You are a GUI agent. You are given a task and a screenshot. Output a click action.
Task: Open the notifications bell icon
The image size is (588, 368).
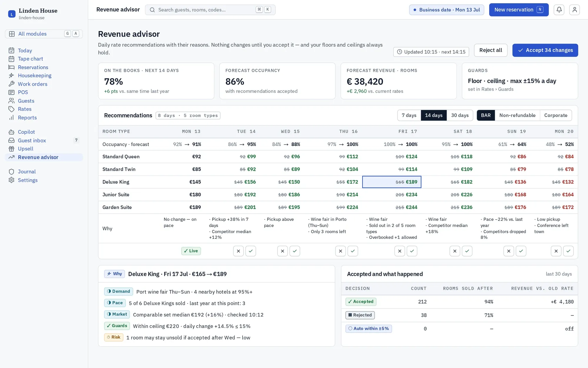point(559,10)
